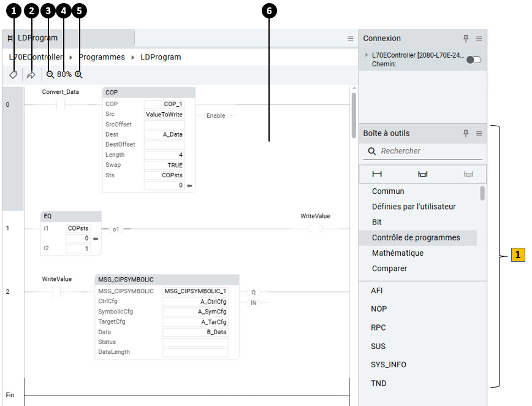This screenshot has height=406, width=532.
Task: Pin the Connexion panel
Action: [466, 39]
